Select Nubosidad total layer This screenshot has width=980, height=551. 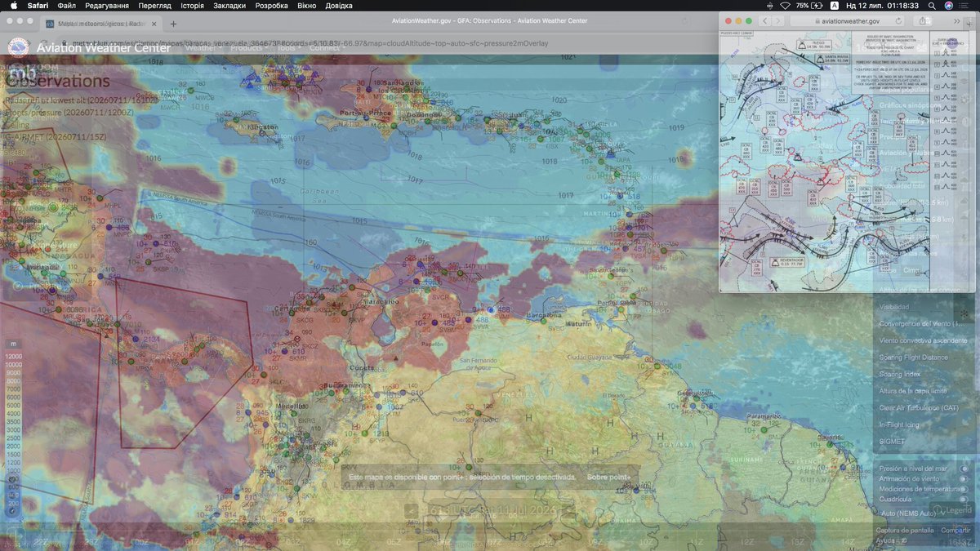[902, 186]
